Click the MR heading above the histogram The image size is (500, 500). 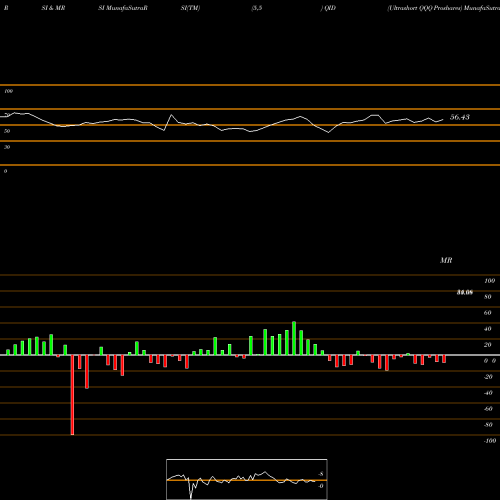coord(446,260)
